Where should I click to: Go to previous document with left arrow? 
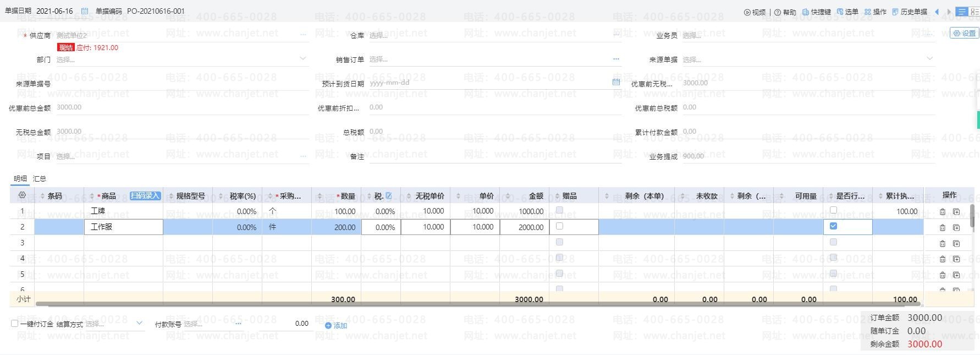pyautogui.click(x=937, y=12)
